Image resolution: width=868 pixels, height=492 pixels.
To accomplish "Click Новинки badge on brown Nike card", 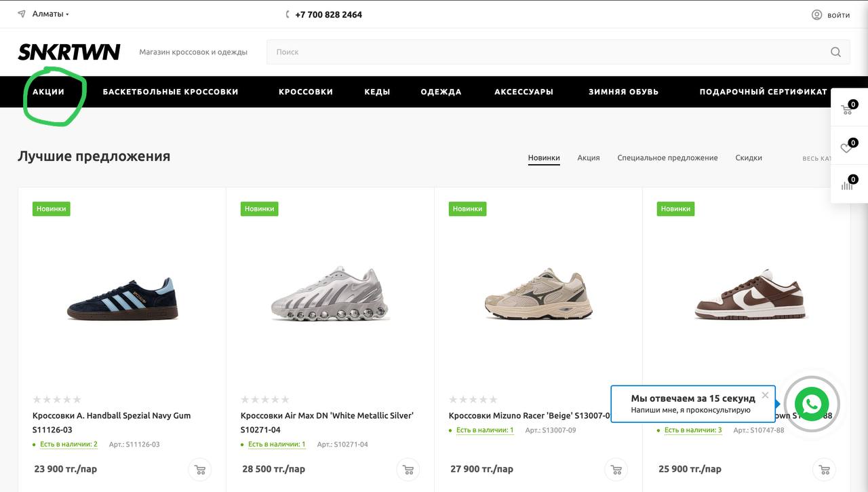I will (676, 209).
